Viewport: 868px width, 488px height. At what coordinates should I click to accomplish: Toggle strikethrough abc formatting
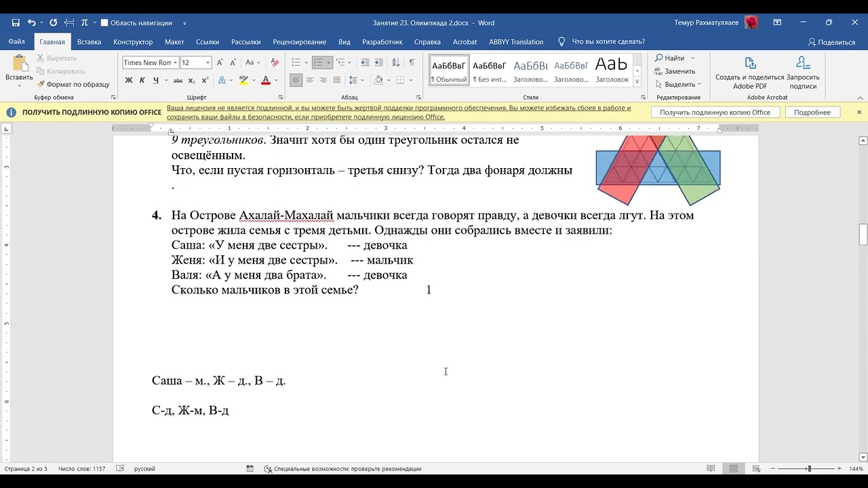pos(178,80)
